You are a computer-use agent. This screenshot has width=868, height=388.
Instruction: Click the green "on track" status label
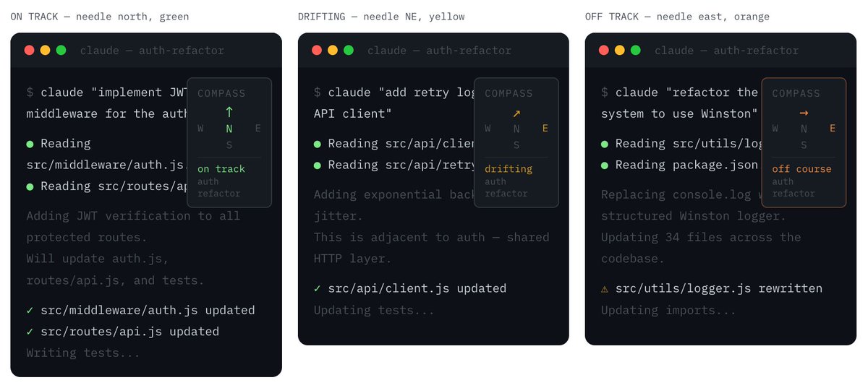point(221,169)
